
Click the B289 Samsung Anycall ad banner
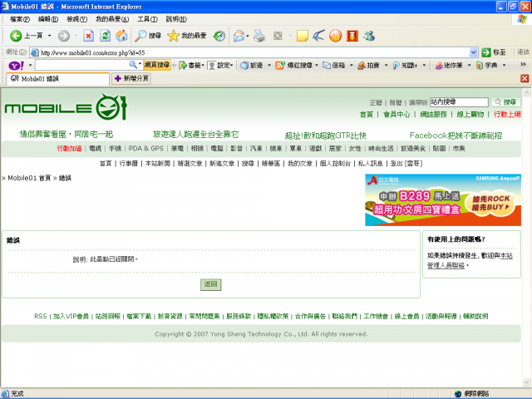[443, 199]
